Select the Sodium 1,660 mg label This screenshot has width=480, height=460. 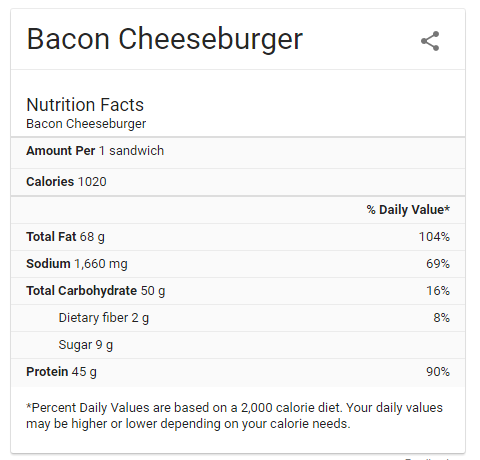pyautogui.click(x=77, y=264)
